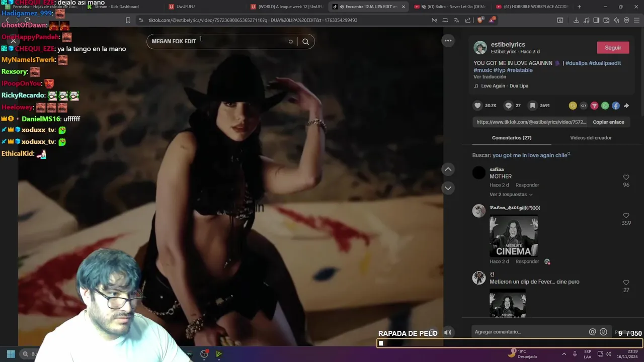This screenshot has width=644, height=362.
Task: Like the 'Metieron un clip de Fever' comment
Action: (626, 283)
